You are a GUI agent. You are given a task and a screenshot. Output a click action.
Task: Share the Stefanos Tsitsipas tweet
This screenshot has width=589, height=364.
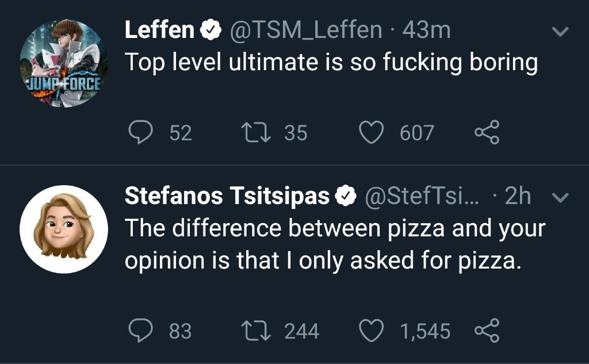coord(487,331)
